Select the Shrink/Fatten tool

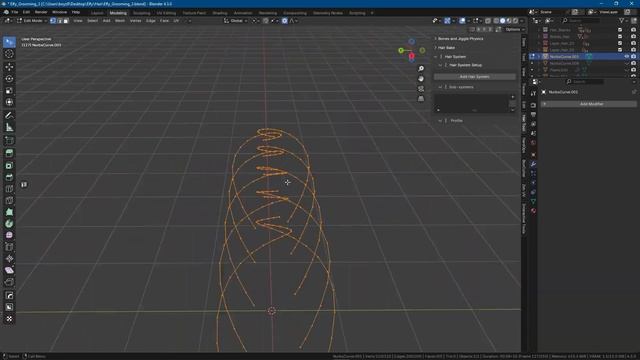pyautogui.click(x=9, y=258)
